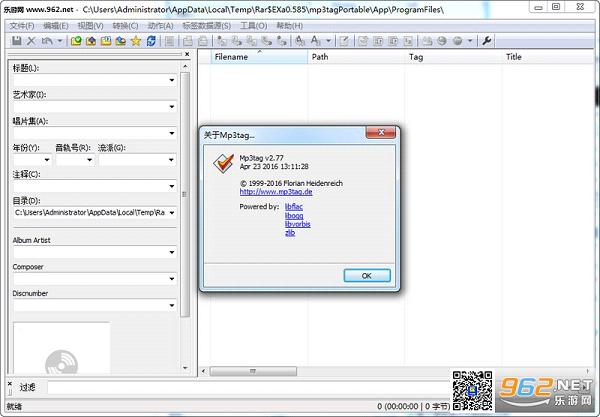Screen dimensions: 600x417
Task: Expand the Album Artist dropdown
Action: [172, 252]
